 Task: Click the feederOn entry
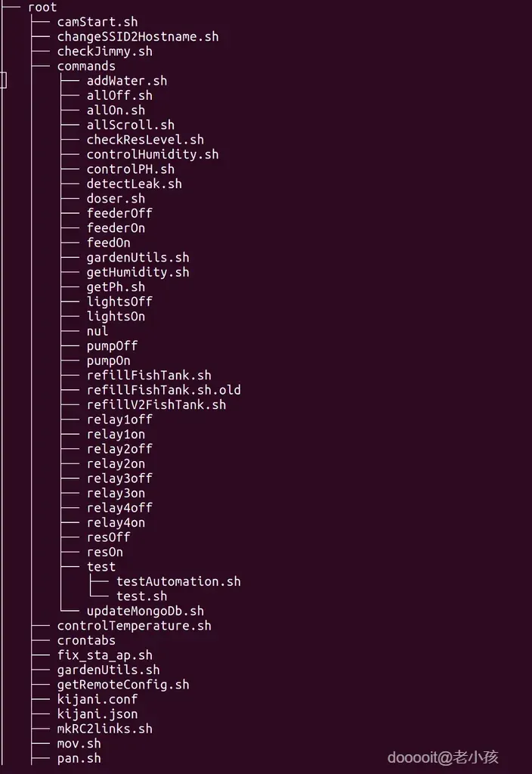coord(116,228)
